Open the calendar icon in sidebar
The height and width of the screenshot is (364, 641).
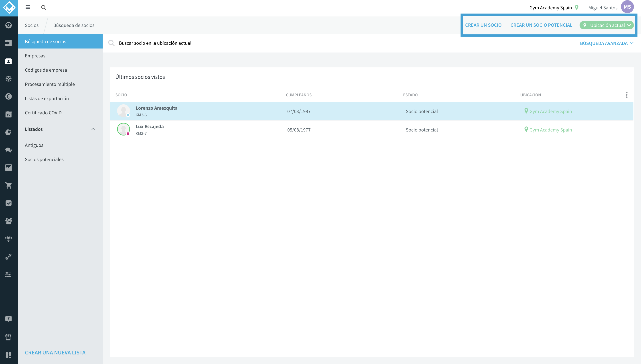point(8,114)
